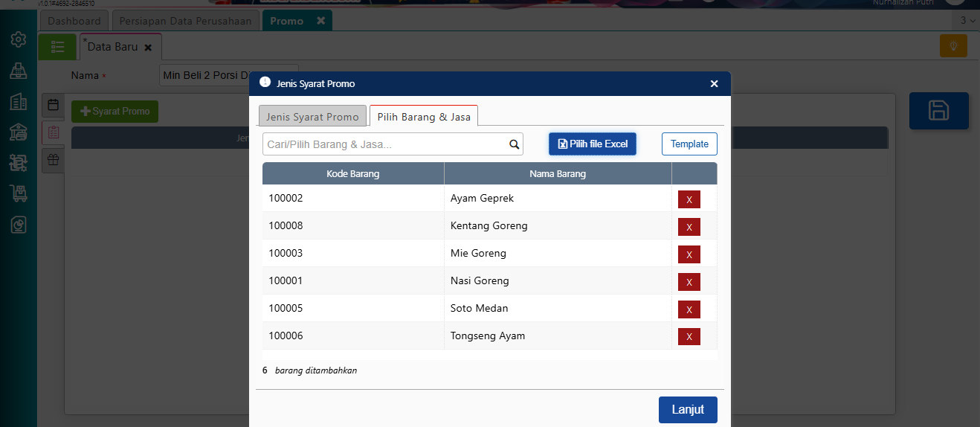Close the Promo tab
The image size is (980, 427).
tap(320, 21)
